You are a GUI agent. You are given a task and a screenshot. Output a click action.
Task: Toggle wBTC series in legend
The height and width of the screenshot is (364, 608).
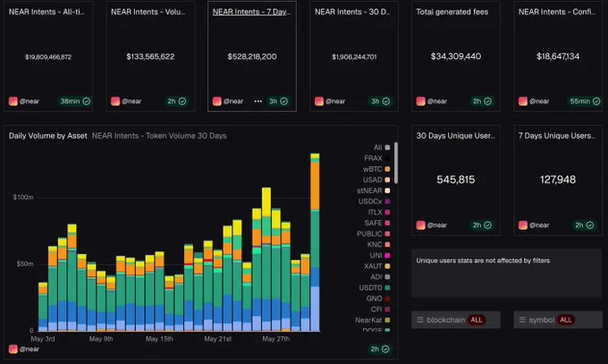point(376,169)
